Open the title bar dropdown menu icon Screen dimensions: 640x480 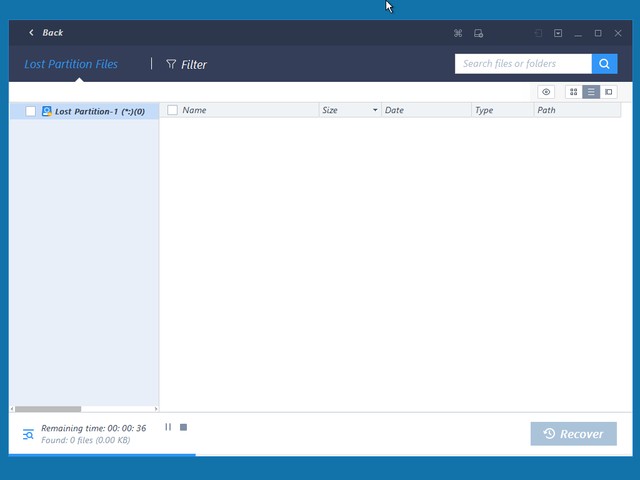pyautogui.click(x=558, y=33)
